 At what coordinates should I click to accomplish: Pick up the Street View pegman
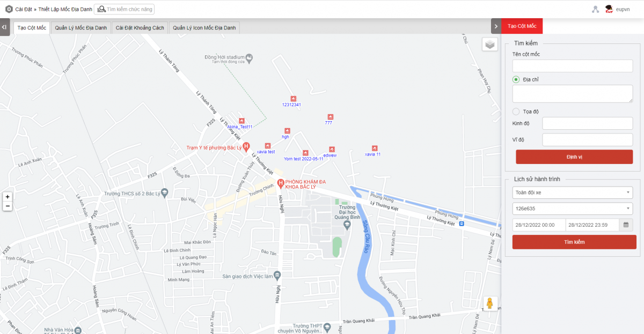(x=490, y=304)
